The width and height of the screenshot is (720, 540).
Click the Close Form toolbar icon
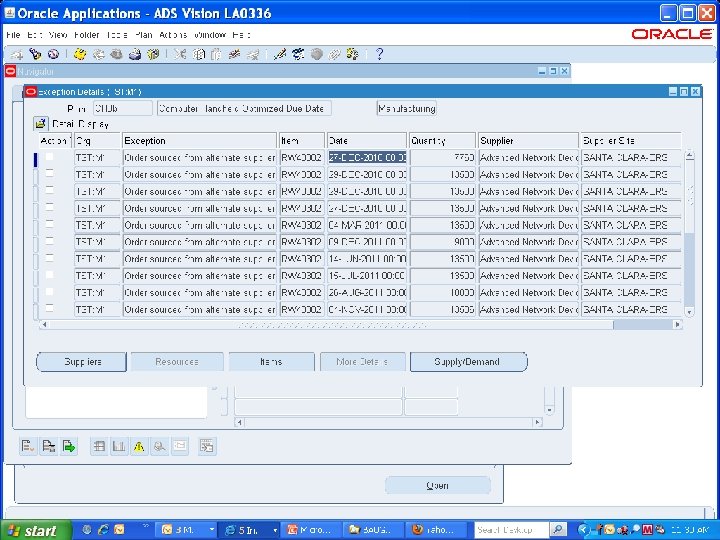pyautogui.click(x=153, y=55)
